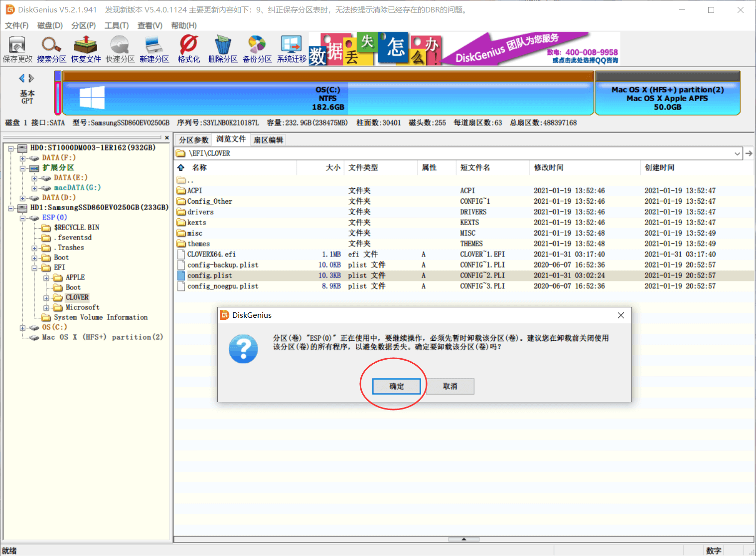756x556 pixels.
Task: Open the path dropdown for \EFI\CLOVER
Action: point(737,153)
